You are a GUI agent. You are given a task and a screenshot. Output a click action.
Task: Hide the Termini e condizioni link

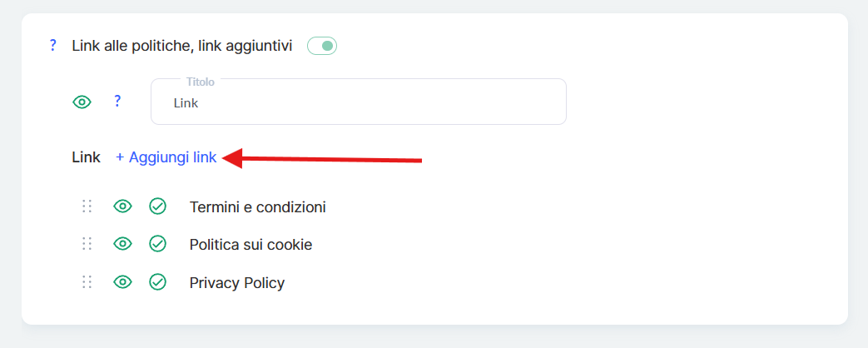coord(123,206)
